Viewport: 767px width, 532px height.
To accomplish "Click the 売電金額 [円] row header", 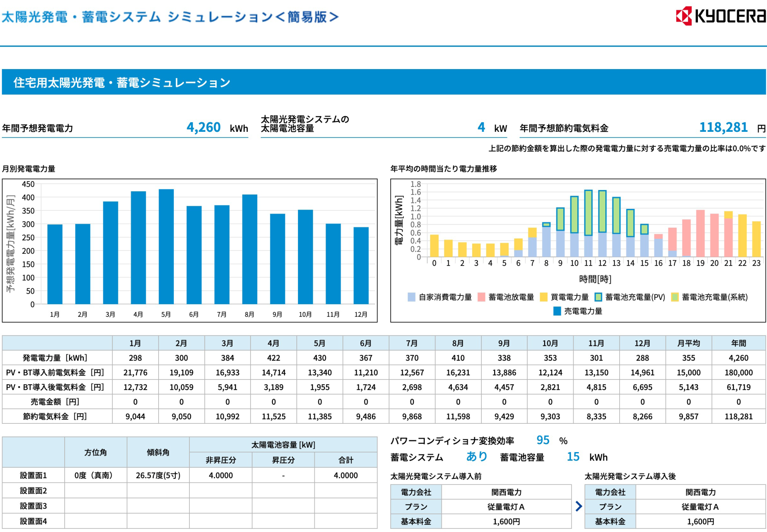I will click(57, 401).
